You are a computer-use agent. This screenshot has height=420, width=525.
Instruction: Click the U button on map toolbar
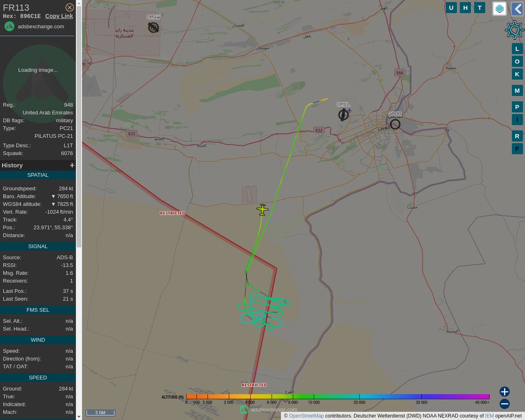click(x=451, y=7)
